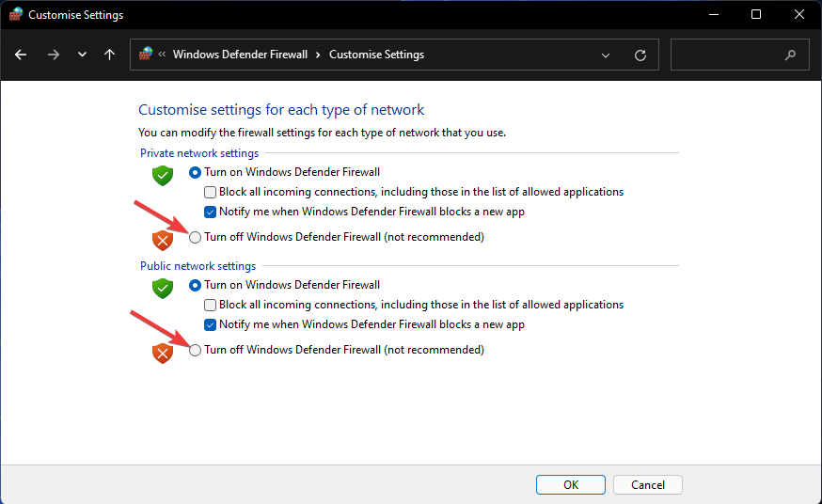Image resolution: width=822 pixels, height=504 pixels.
Task: Click 'You can modify the firewall settings' text
Action: pyautogui.click(x=322, y=133)
